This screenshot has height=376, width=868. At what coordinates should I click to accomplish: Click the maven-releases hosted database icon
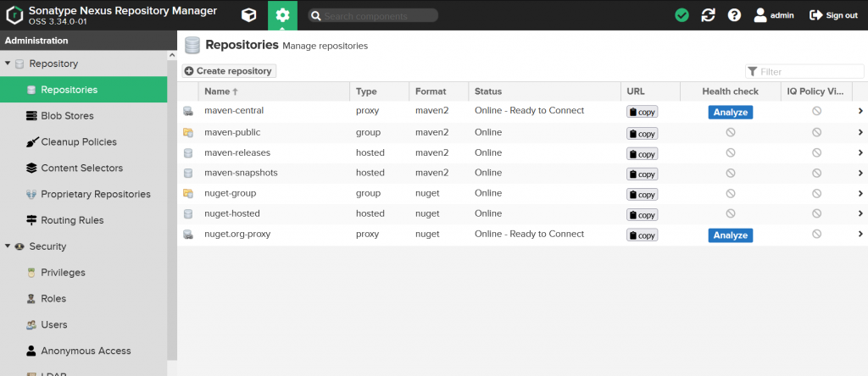(x=188, y=153)
